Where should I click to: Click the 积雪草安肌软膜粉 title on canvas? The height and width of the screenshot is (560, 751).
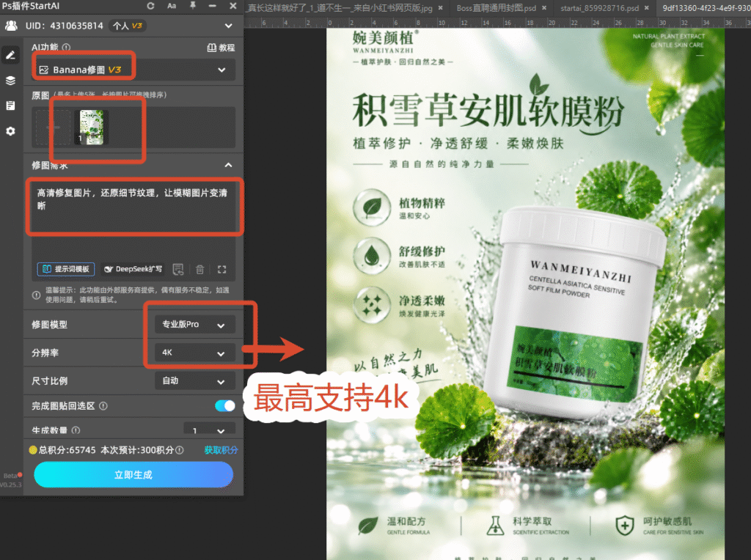(x=488, y=111)
